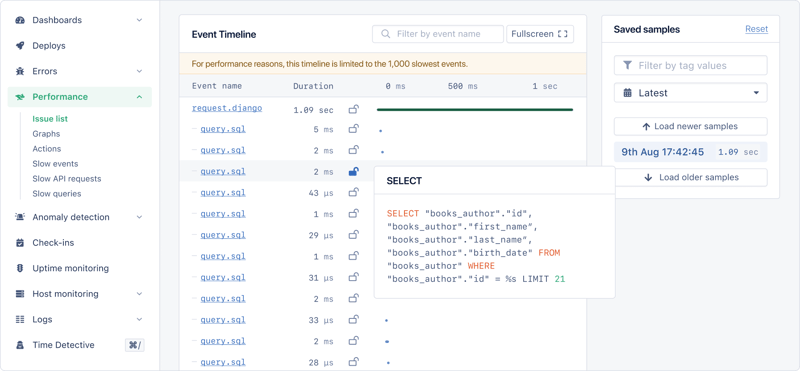Open the request.django event link
The height and width of the screenshot is (371, 800).
(x=227, y=108)
